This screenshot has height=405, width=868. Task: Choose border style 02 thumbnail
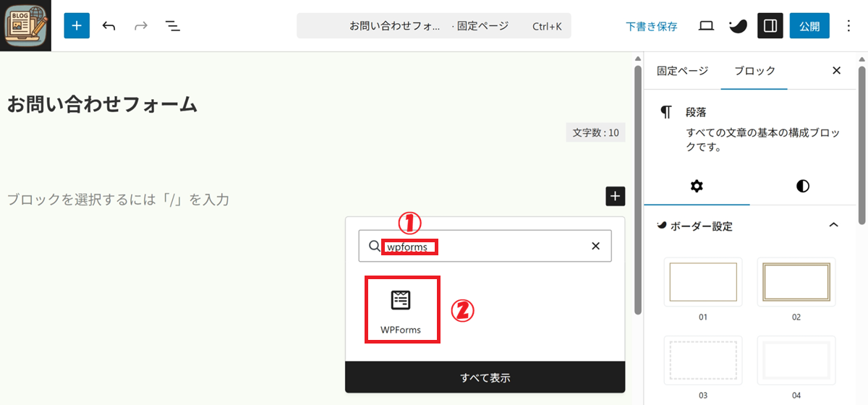coord(796,282)
